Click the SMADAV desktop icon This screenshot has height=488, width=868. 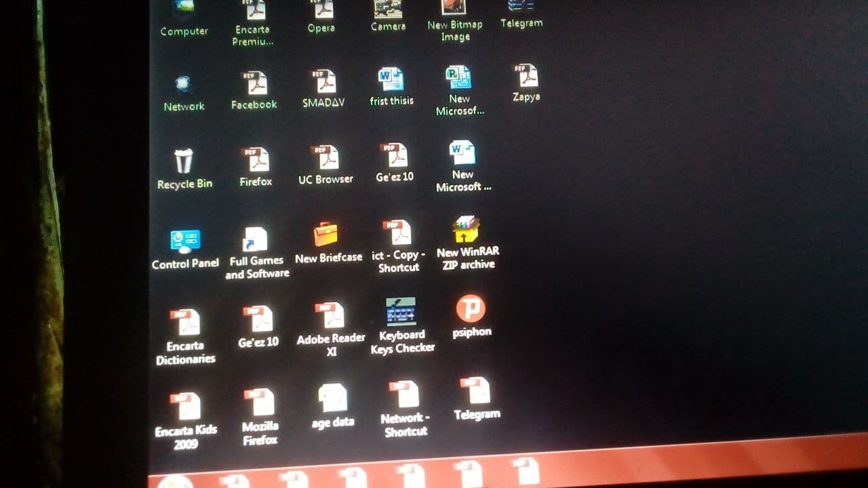tap(323, 88)
